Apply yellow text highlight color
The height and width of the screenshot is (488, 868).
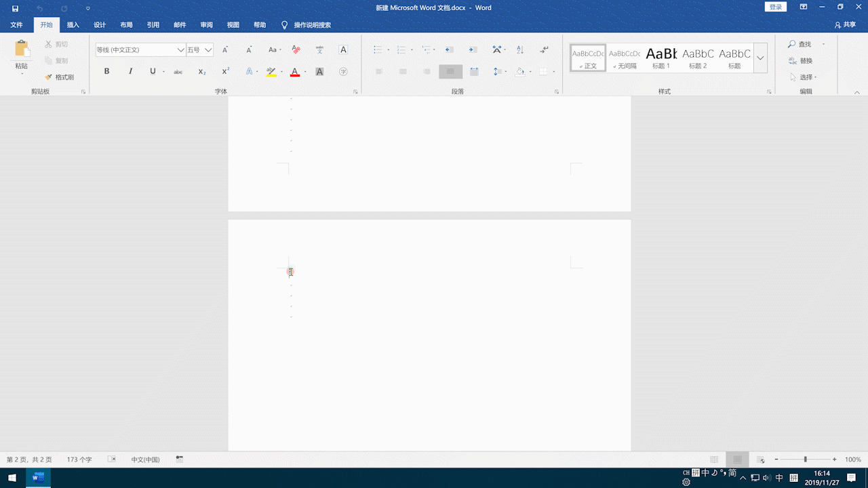coord(271,71)
